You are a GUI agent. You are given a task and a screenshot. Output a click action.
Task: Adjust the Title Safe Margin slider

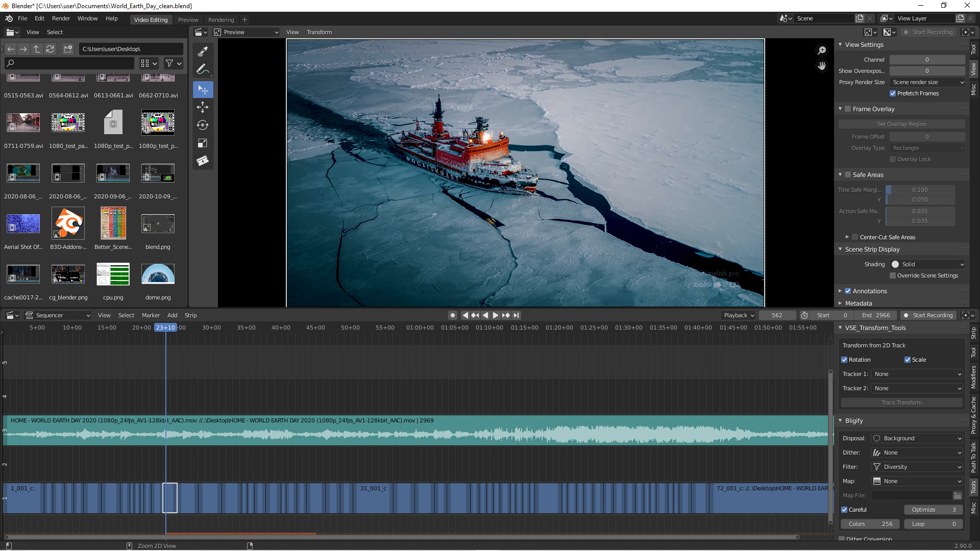click(x=920, y=190)
